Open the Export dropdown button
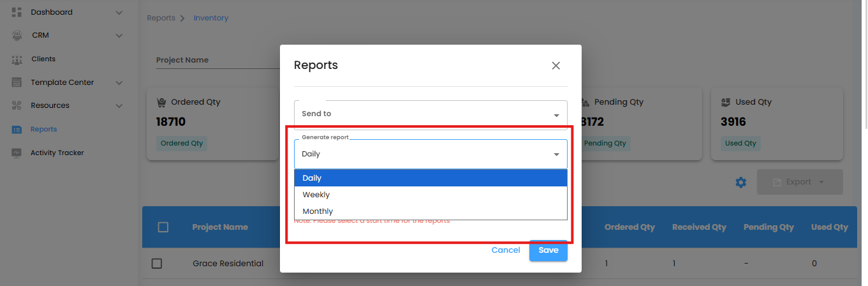Image resolution: width=868 pixels, height=286 pixels. pos(799,183)
